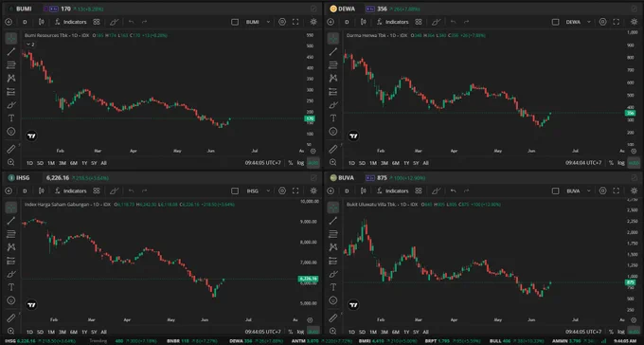This screenshot has width=644, height=345.
Task: Add symbol with plus icon in DEWA toolbar
Action: 331,22
